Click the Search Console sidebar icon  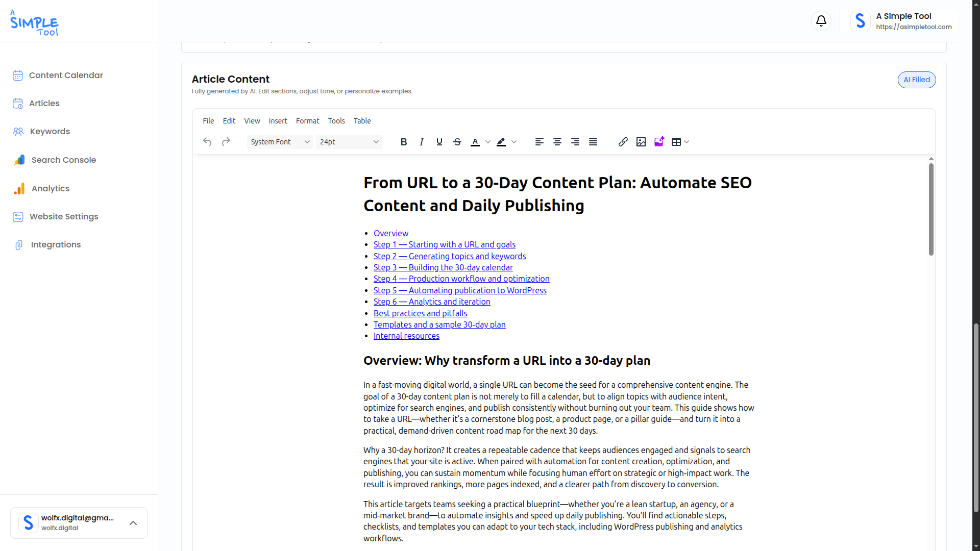pos(18,160)
